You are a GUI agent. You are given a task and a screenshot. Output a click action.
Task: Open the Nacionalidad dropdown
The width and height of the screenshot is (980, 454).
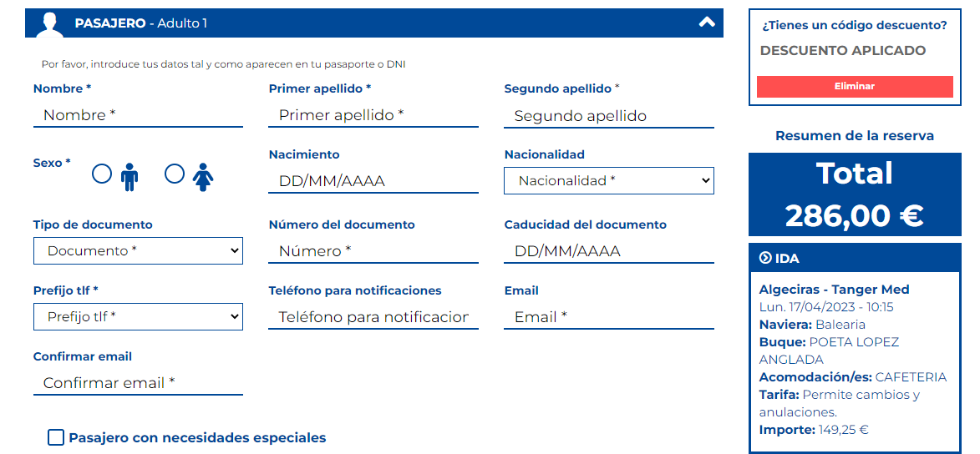click(609, 180)
